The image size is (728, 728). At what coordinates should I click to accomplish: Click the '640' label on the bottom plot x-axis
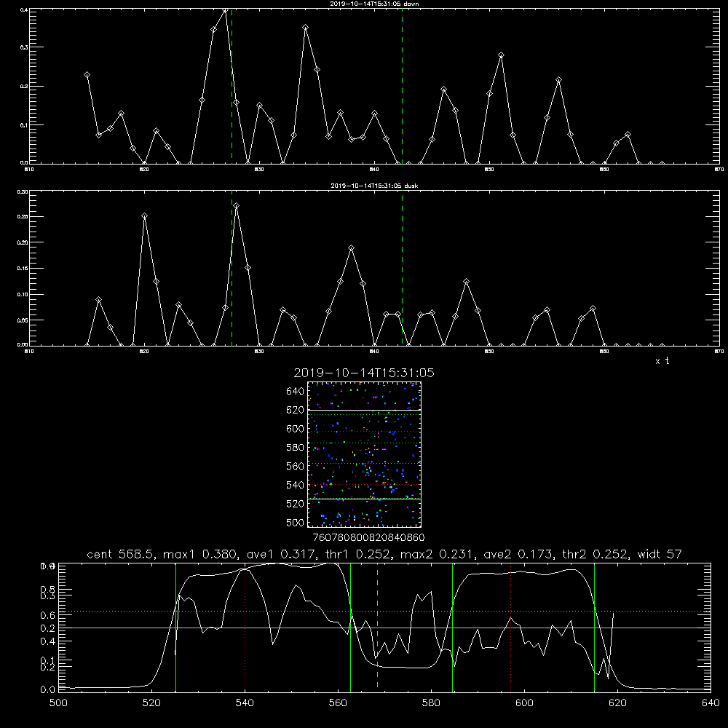[711, 703]
